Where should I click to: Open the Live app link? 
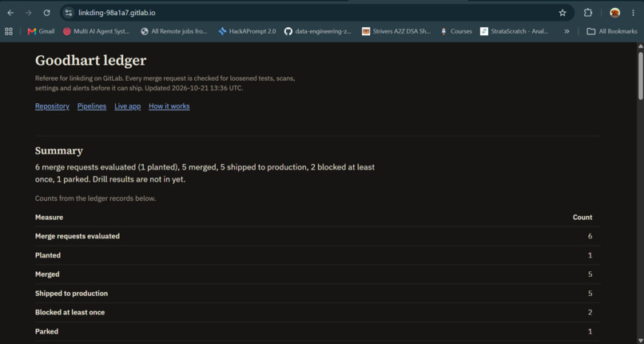point(127,106)
